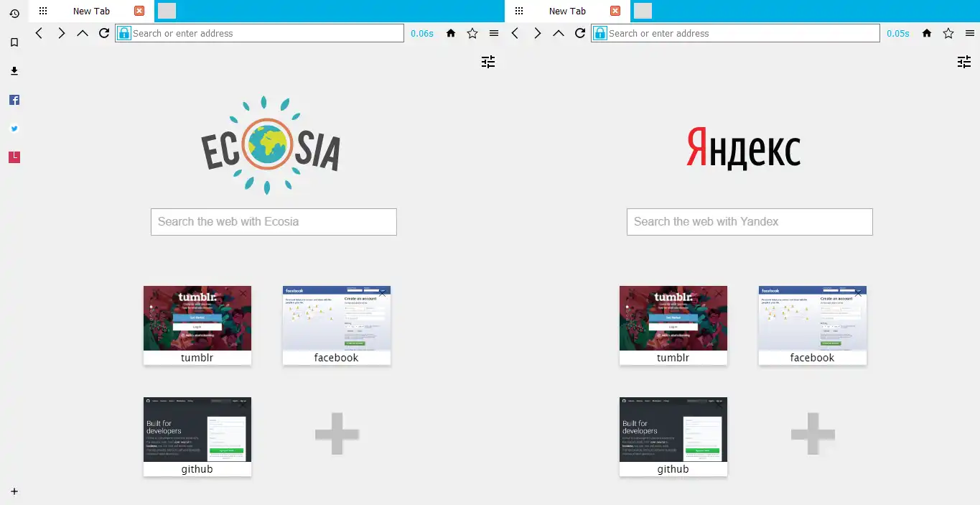Open the History panel in the sidebar
Image resolution: width=980 pixels, height=505 pixels.
[x=14, y=14]
